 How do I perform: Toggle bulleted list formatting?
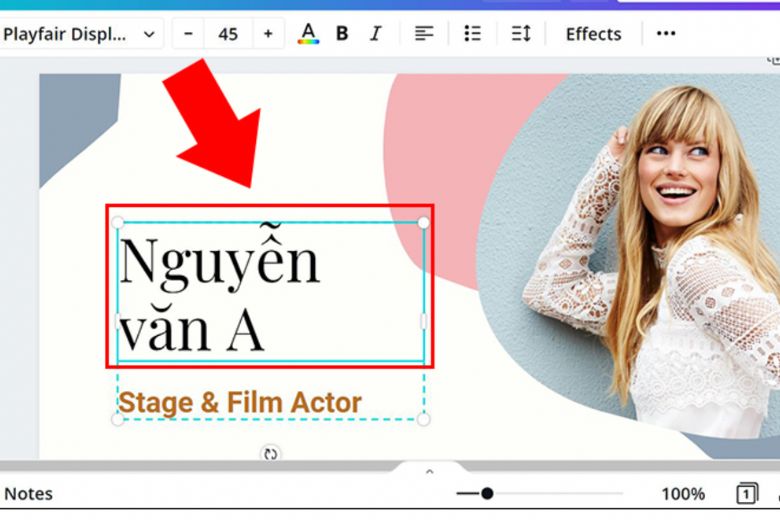tap(473, 34)
